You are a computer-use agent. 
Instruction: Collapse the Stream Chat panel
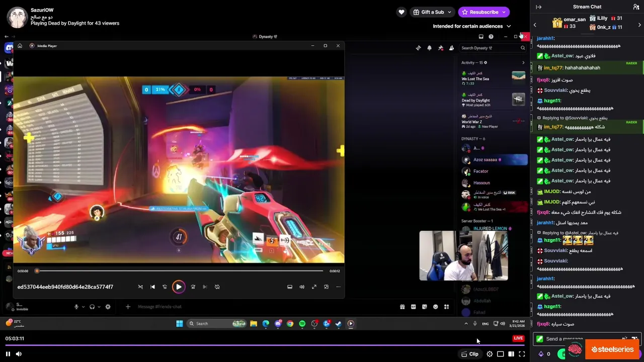tap(539, 7)
